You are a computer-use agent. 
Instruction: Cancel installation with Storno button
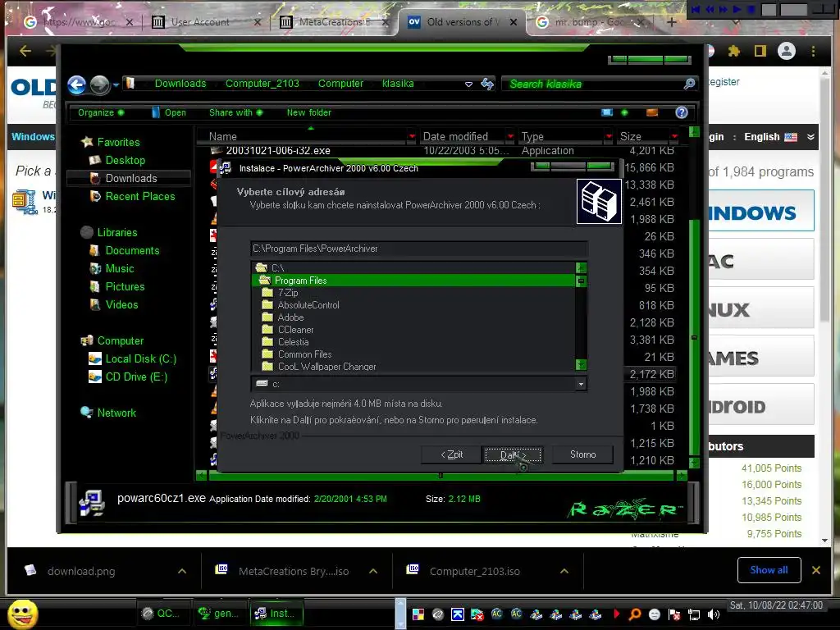tap(582, 454)
